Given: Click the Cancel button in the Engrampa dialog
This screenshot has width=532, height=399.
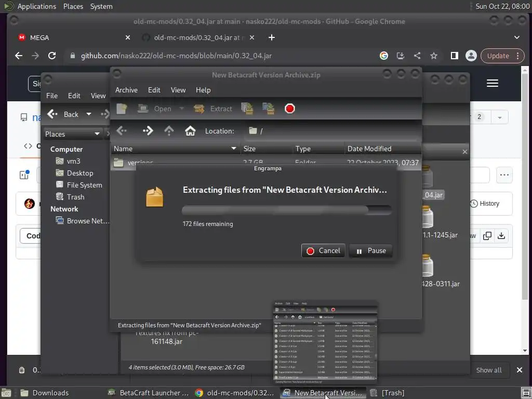Looking at the screenshot, I should coord(323,251).
